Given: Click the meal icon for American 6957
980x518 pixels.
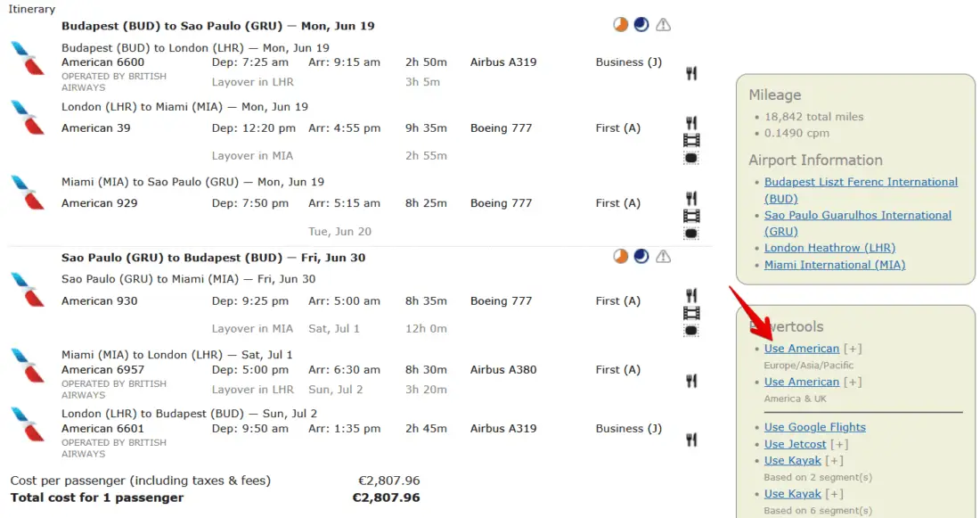Looking at the screenshot, I should coord(691,382).
